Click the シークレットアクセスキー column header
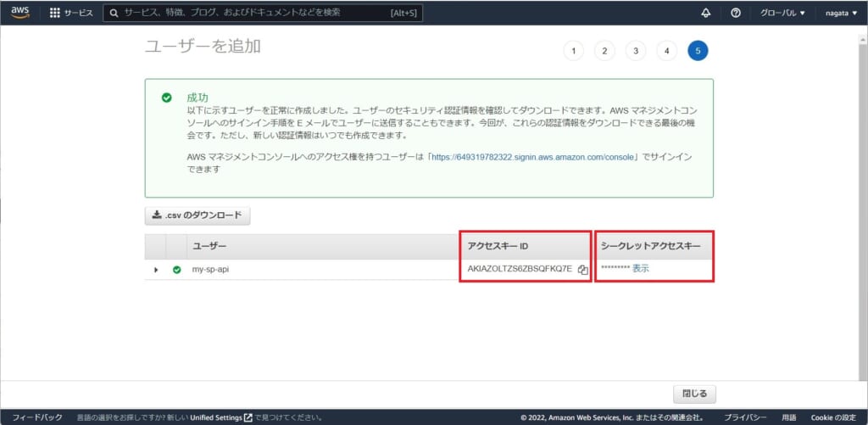The height and width of the screenshot is (425, 868). pyautogui.click(x=650, y=246)
